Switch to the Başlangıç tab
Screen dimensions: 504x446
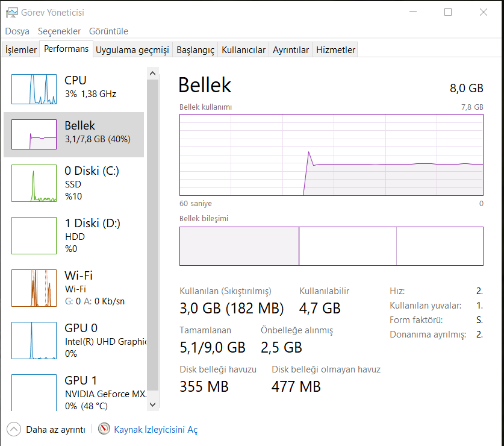(195, 50)
